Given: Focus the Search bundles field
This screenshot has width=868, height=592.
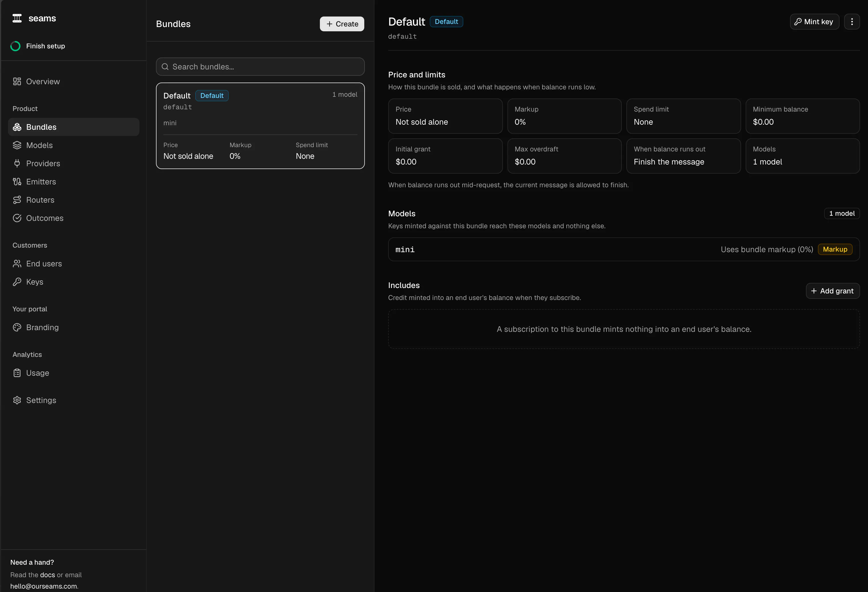Looking at the screenshot, I should point(260,67).
